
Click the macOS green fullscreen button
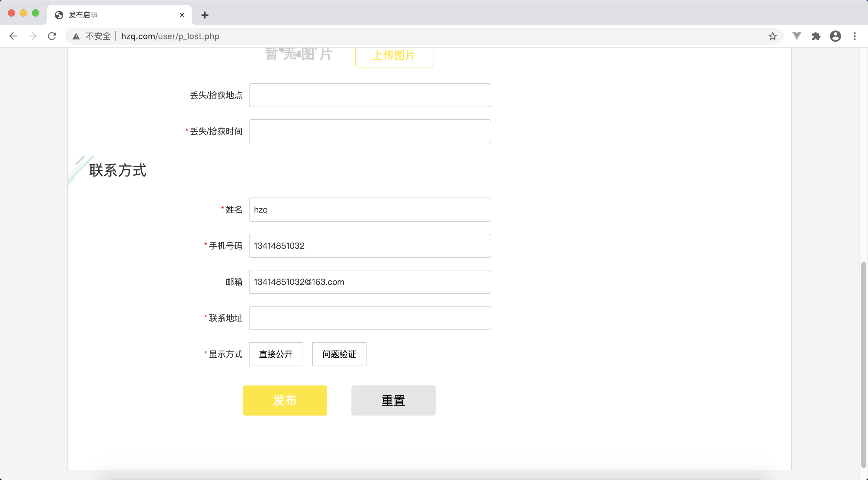pyautogui.click(x=35, y=13)
